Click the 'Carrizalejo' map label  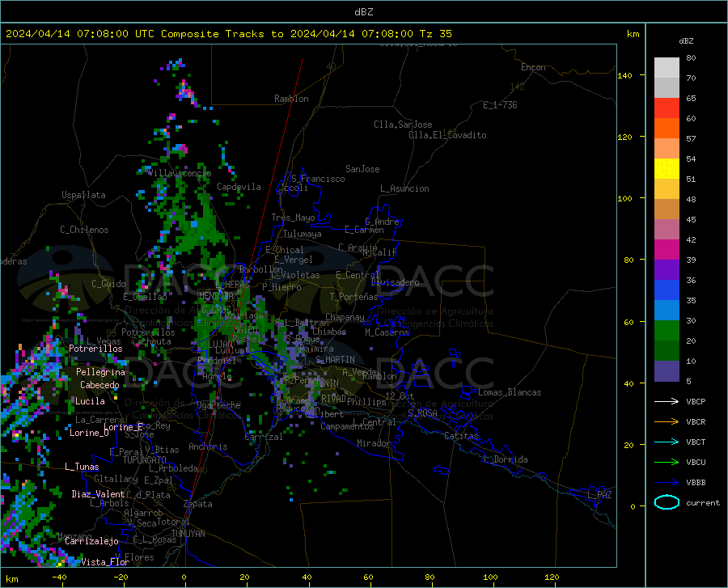coord(92,541)
